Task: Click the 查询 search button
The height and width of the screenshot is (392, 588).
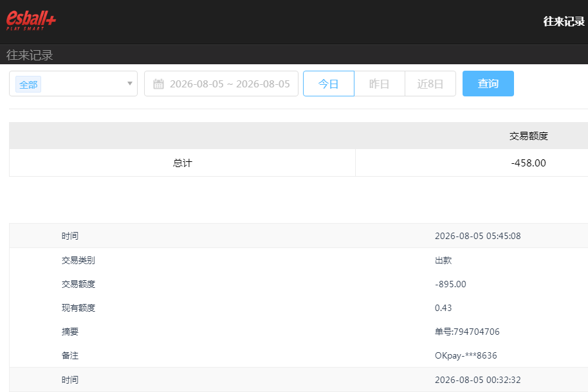Action: (x=488, y=84)
